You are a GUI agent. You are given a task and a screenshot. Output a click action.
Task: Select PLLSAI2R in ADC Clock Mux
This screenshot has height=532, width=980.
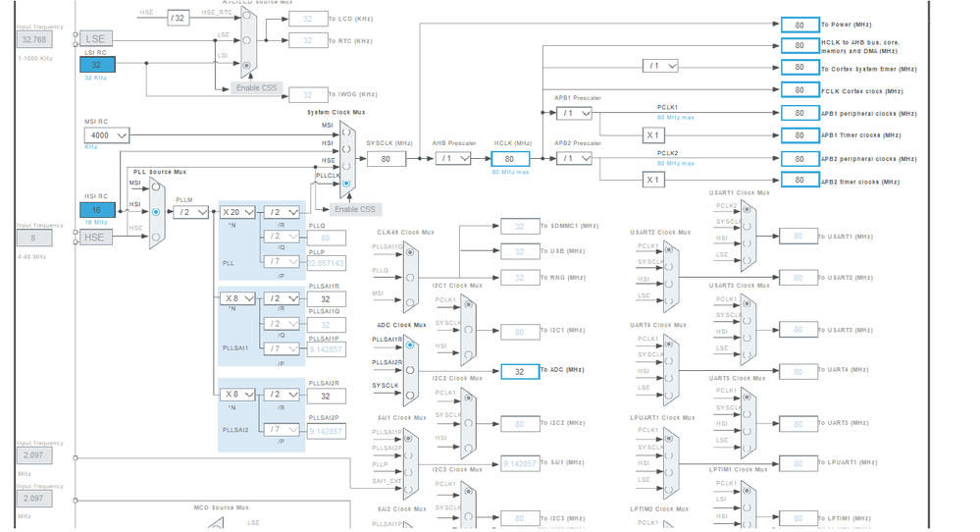point(410,370)
